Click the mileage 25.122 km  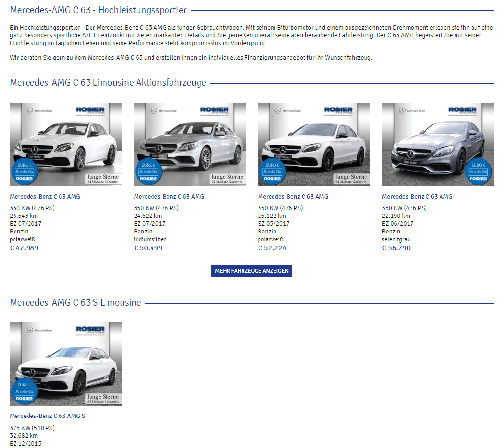click(x=272, y=216)
